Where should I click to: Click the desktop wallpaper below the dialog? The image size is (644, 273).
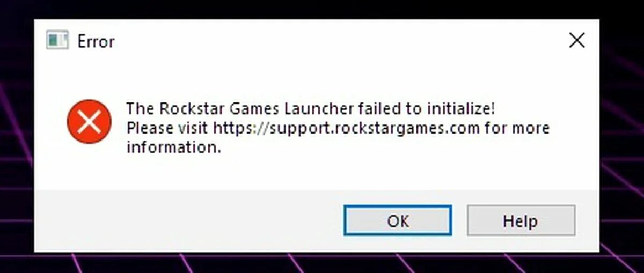point(322,263)
